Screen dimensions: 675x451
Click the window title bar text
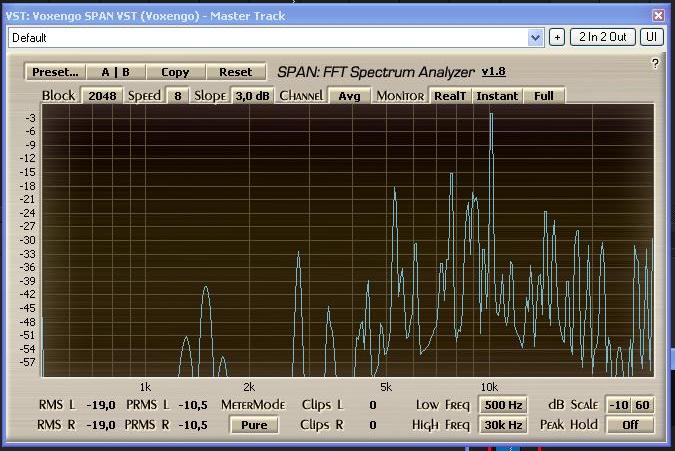[x=146, y=16]
